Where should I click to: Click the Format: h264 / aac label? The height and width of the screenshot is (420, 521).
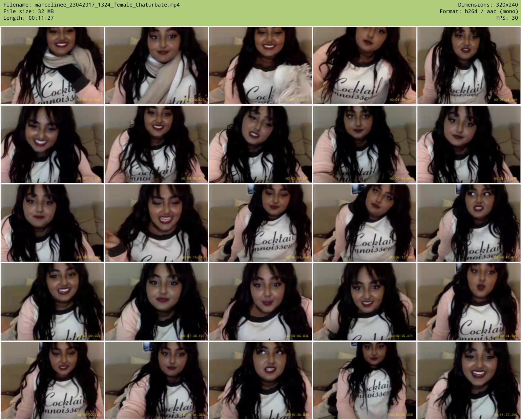[479, 11]
